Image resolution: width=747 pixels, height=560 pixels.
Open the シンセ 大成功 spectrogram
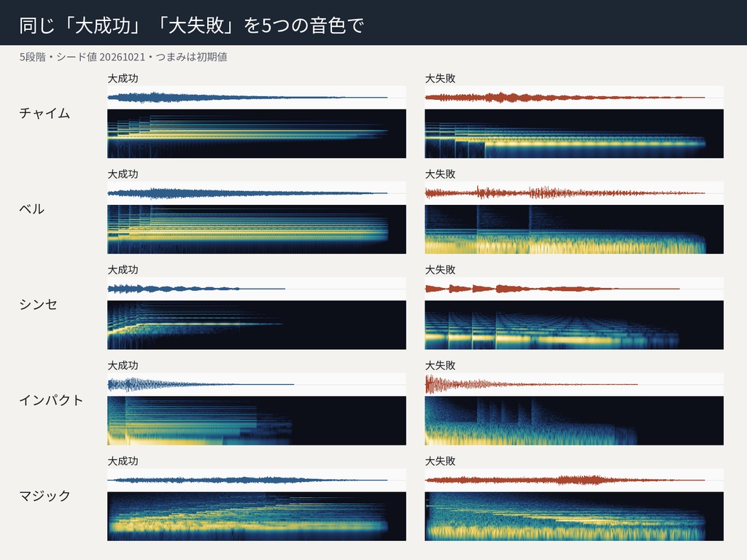(x=257, y=325)
